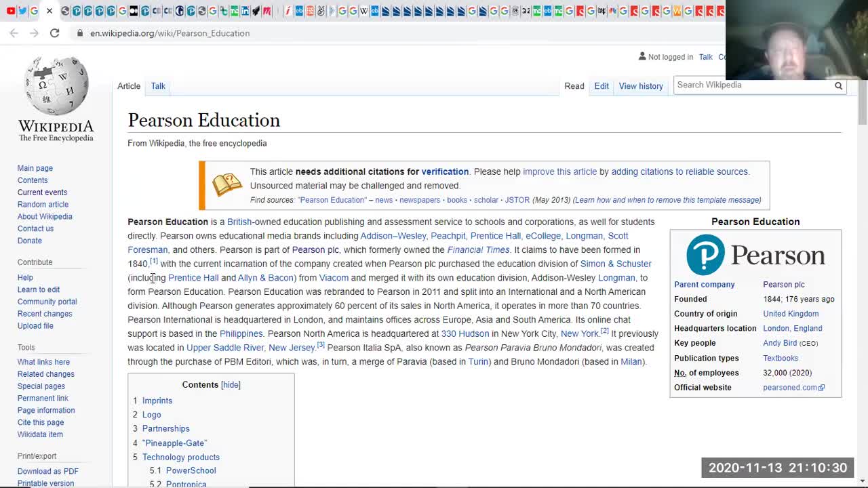Open Andy Bird link in infobox
Viewport: 868px width, 488px height.
780,344
